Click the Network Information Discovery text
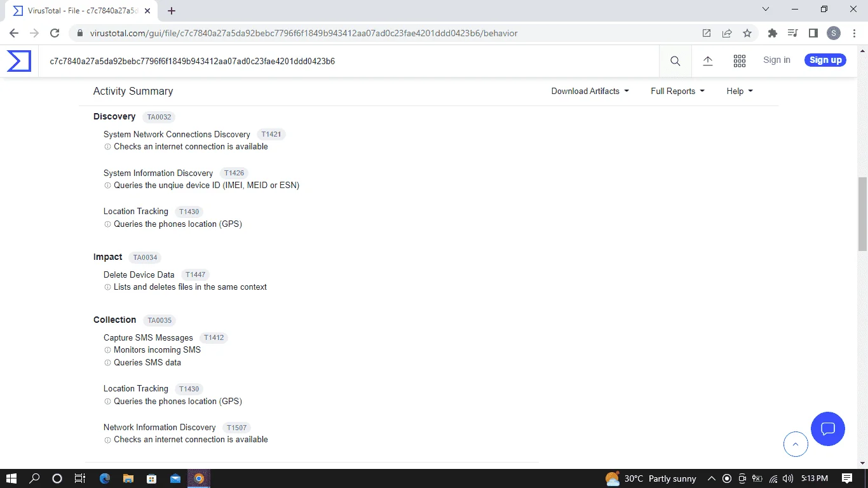The width and height of the screenshot is (868, 488). coord(159,427)
